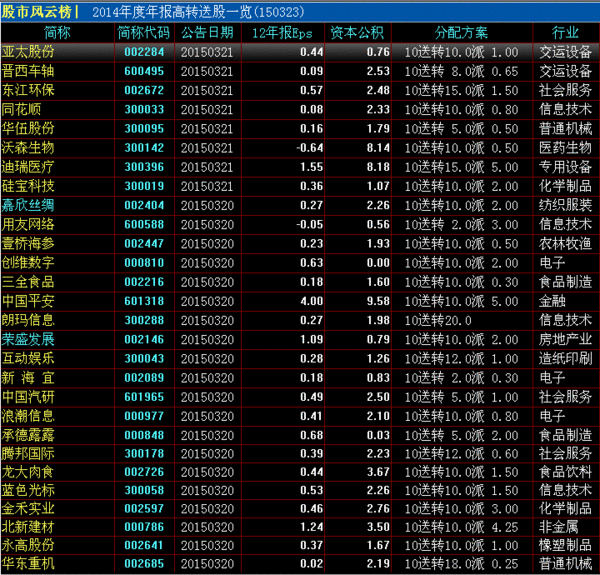Click stock code 300288
This screenshot has width=600, height=575.
(144, 320)
